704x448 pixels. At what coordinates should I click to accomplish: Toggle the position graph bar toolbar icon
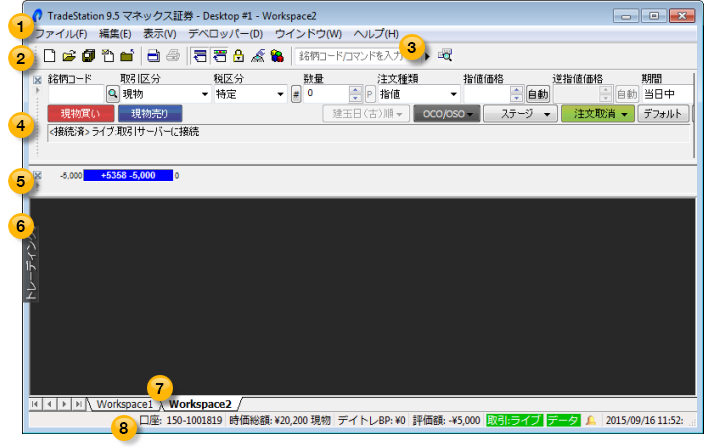[220, 56]
